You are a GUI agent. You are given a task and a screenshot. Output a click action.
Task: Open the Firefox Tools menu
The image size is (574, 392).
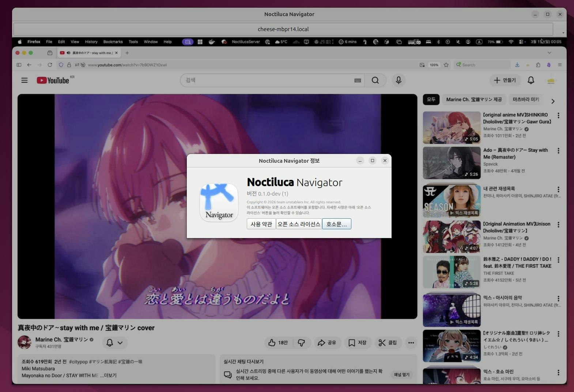click(133, 42)
